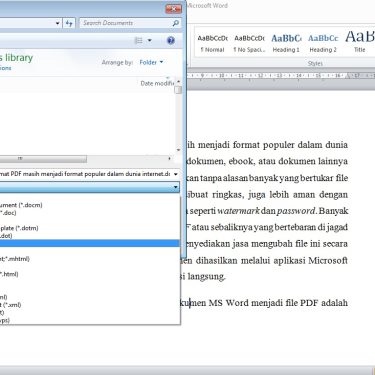The image size is (375, 375).
Task: Close the Save As dialog
Action: [174, 9]
